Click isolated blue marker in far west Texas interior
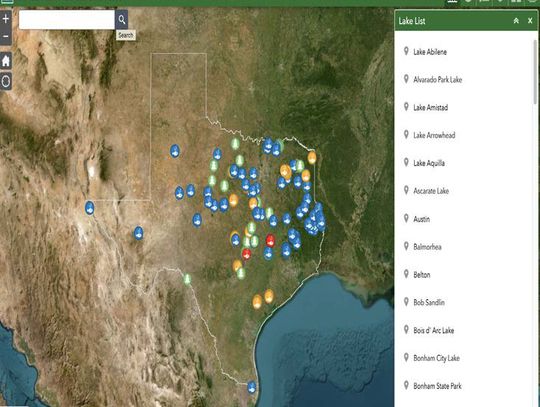Screen dimensions: 540x407 click(138, 233)
